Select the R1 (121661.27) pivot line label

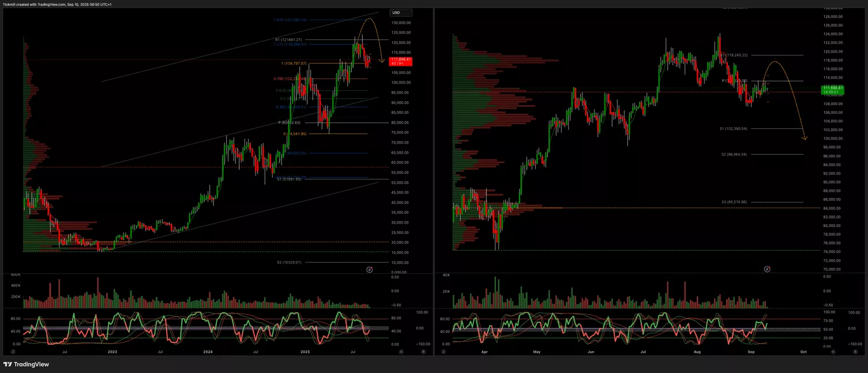[x=288, y=40]
